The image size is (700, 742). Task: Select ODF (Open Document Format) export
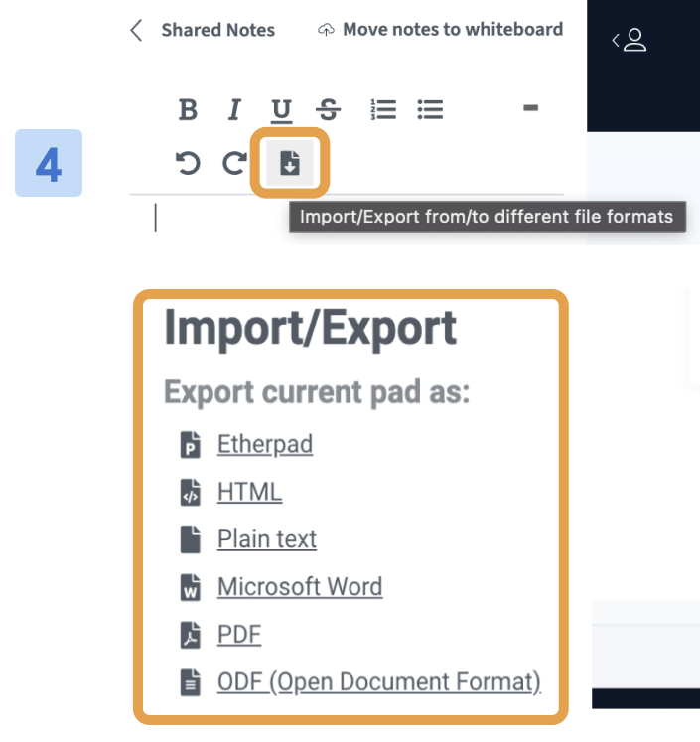(379, 682)
